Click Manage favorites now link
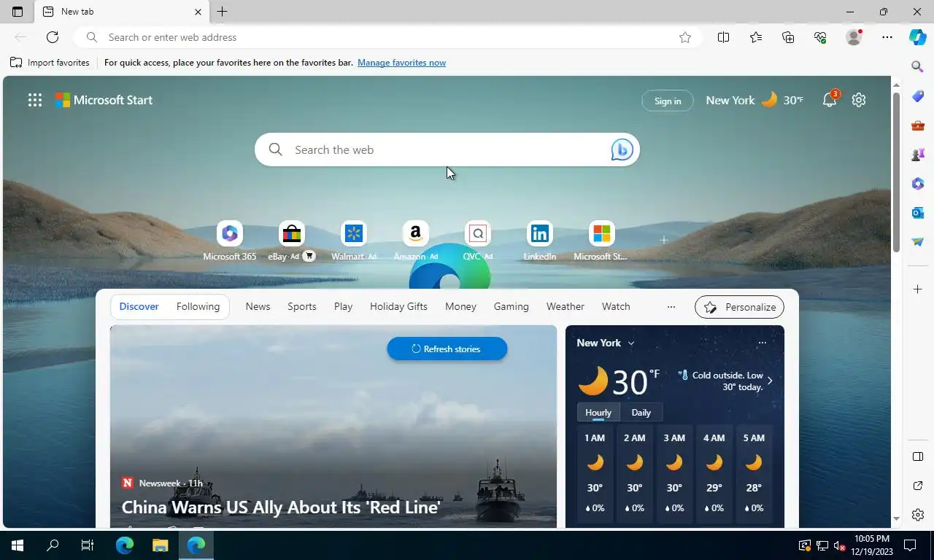This screenshot has height=560, width=934. [x=401, y=63]
